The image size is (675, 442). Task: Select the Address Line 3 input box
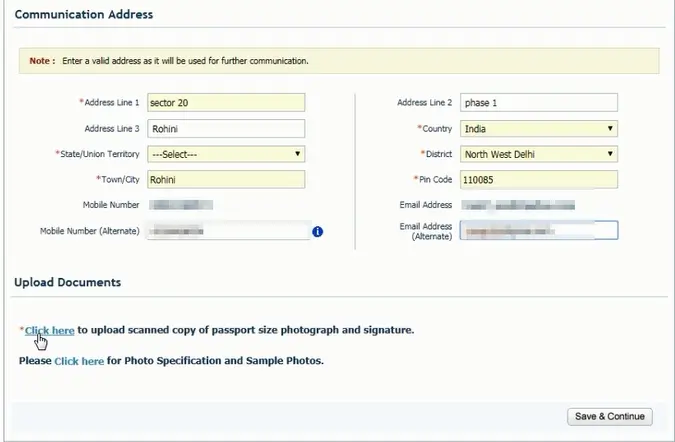(226, 128)
